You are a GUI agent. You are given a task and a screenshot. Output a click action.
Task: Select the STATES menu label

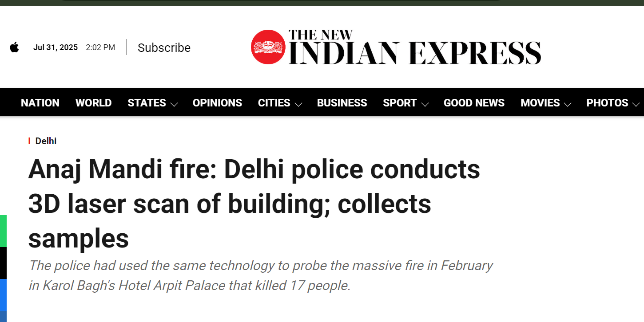tap(147, 103)
